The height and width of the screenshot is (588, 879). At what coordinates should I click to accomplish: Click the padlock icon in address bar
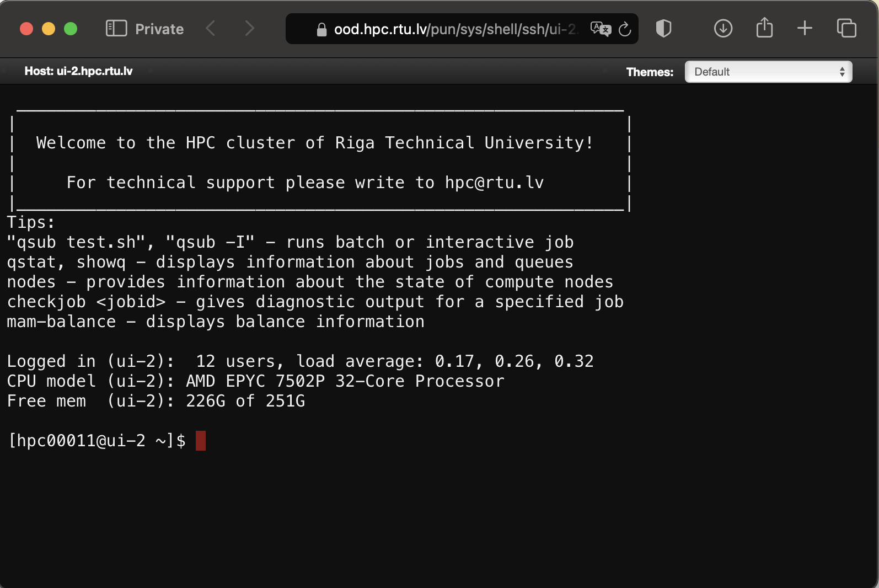tap(321, 29)
